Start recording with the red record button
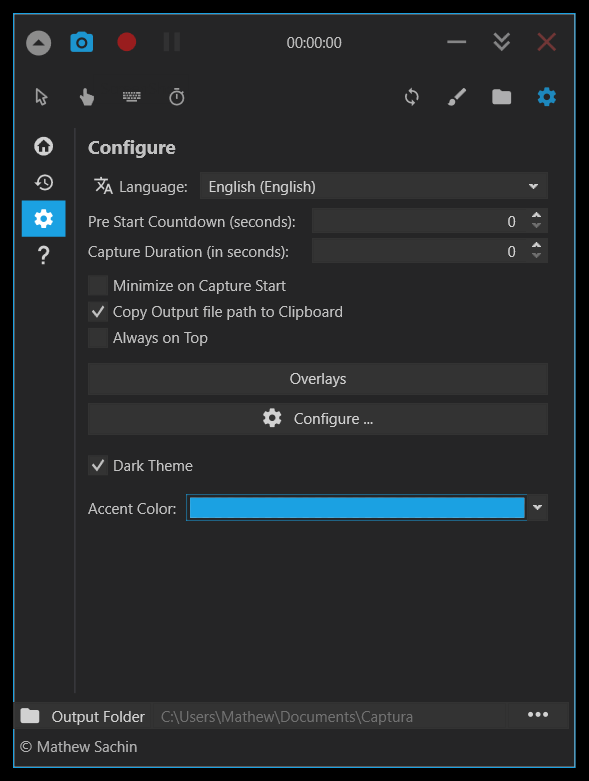 126,42
